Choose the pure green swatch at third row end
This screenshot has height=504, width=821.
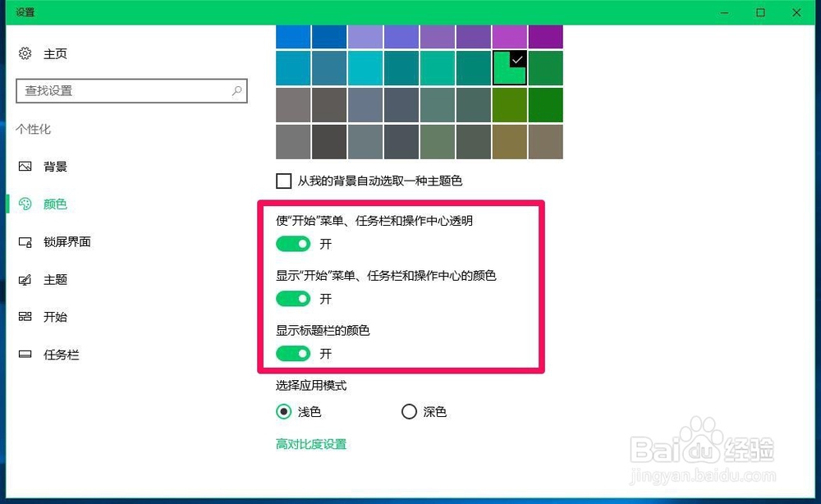point(546,105)
